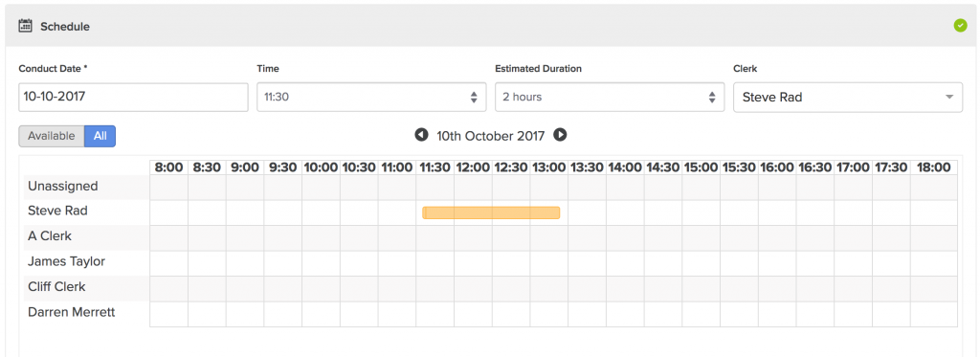The height and width of the screenshot is (357, 980).
Task: Click the 14:00 column header
Action: tap(625, 167)
